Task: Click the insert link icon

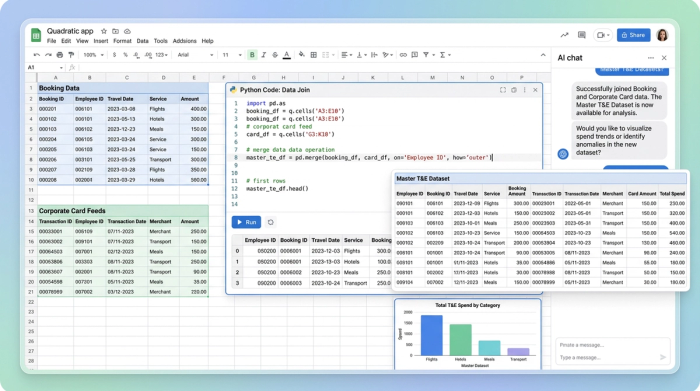Action: click(x=403, y=55)
